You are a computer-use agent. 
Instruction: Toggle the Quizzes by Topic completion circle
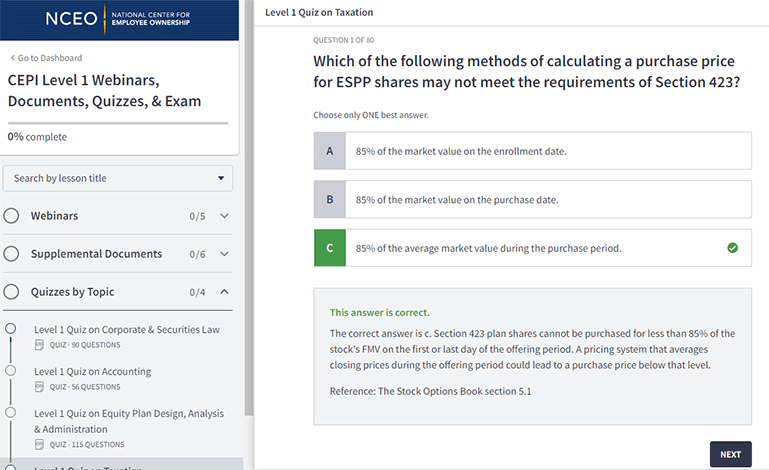click(x=11, y=292)
